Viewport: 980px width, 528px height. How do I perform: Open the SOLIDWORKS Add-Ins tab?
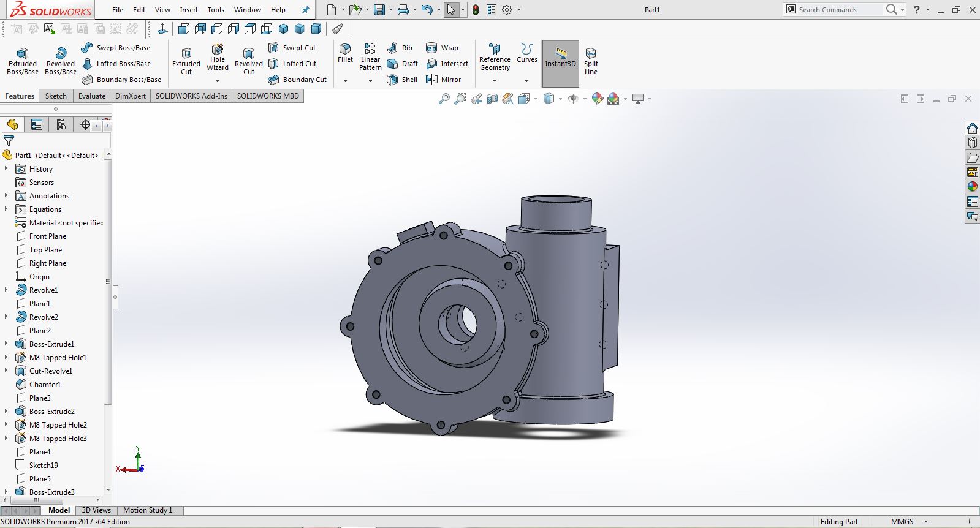(191, 96)
